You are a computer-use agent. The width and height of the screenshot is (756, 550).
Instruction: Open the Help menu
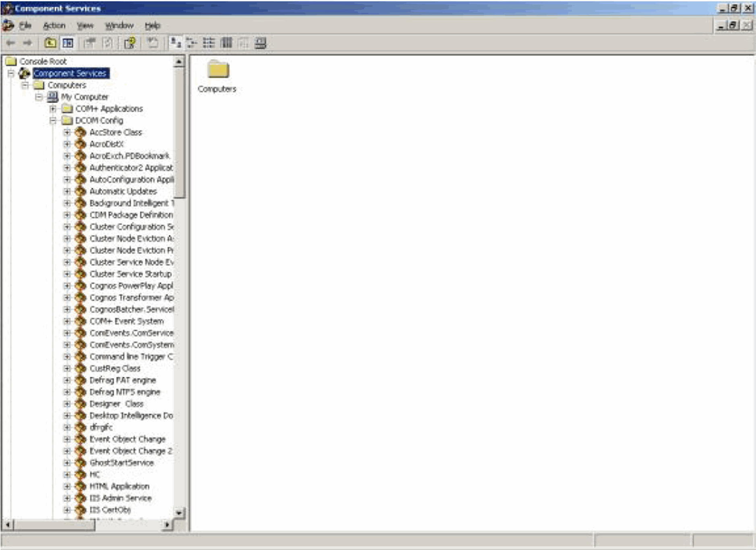(x=152, y=26)
